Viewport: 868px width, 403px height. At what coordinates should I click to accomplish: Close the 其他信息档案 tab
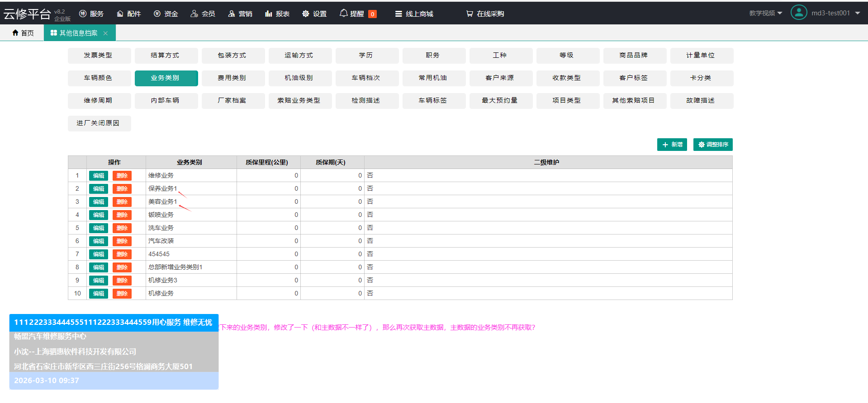(x=105, y=33)
